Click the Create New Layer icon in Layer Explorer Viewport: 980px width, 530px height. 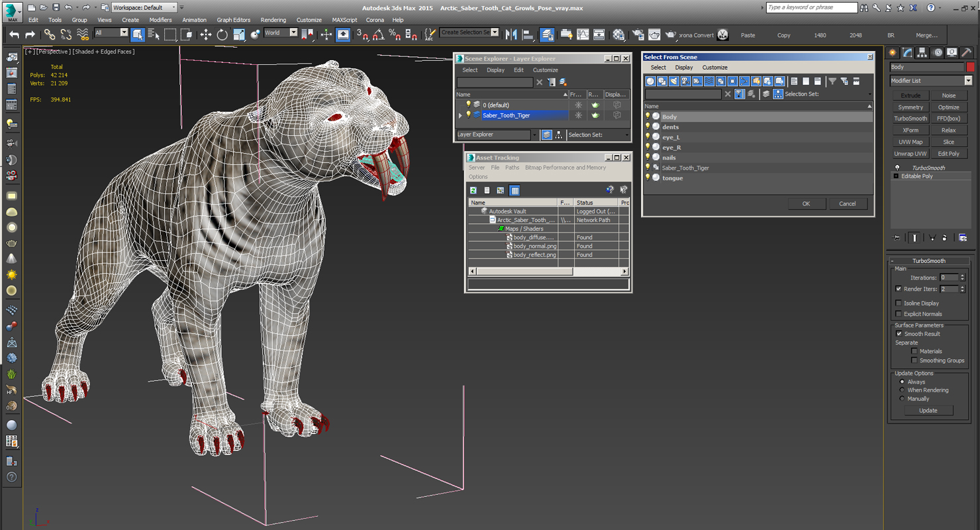click(x=563, y=82)
